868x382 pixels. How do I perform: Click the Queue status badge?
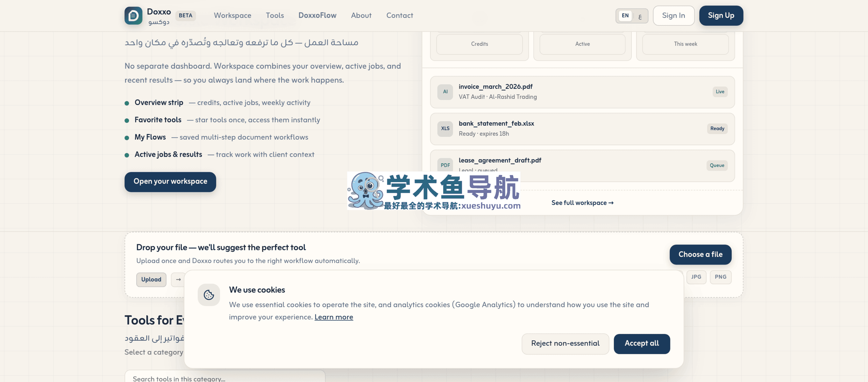717,166
